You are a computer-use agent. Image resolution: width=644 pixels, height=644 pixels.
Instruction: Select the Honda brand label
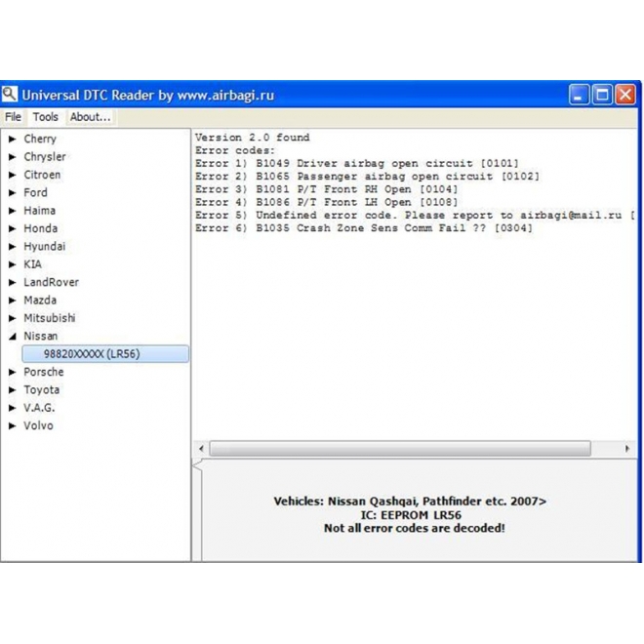(x=40, y=228)
